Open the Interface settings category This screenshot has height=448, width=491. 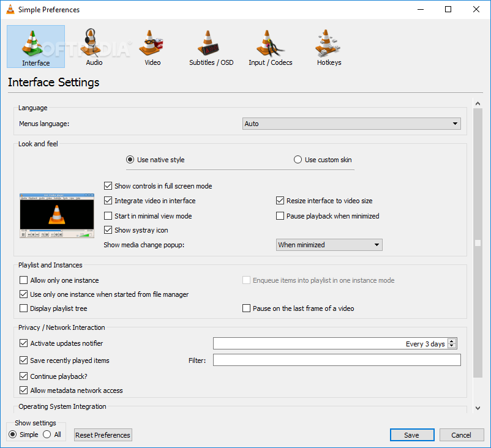coord(36,47)
